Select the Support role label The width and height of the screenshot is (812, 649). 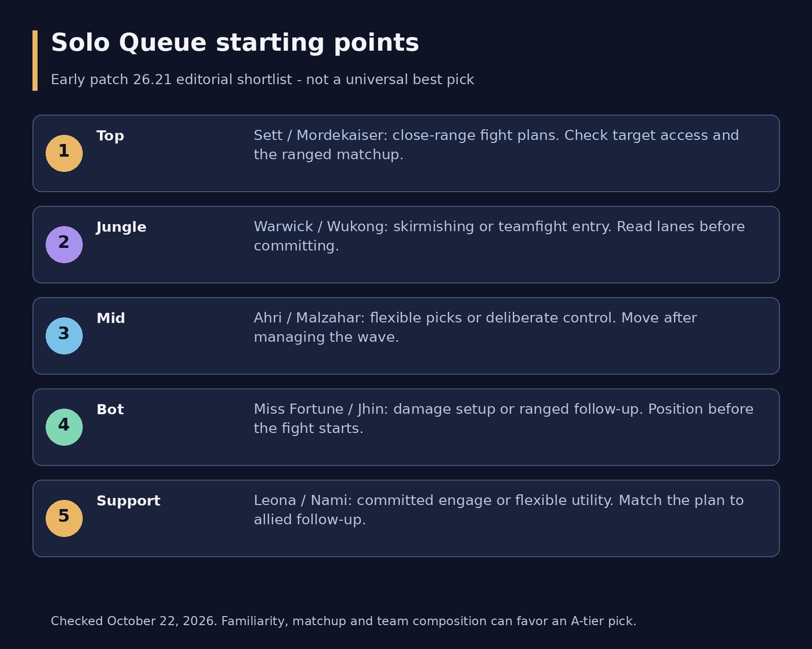tap(128, 501)
